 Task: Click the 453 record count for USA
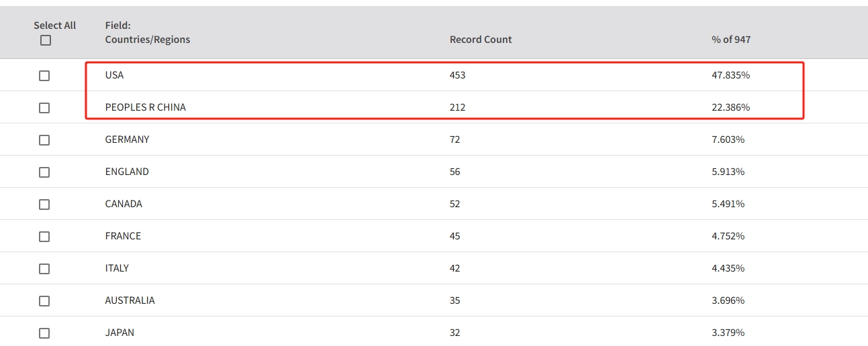[457, 75]
